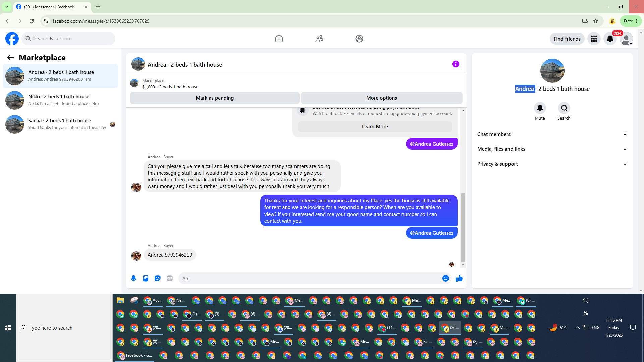
Task: Click the chat scrollbar thumb
Action: pos(463,228)
